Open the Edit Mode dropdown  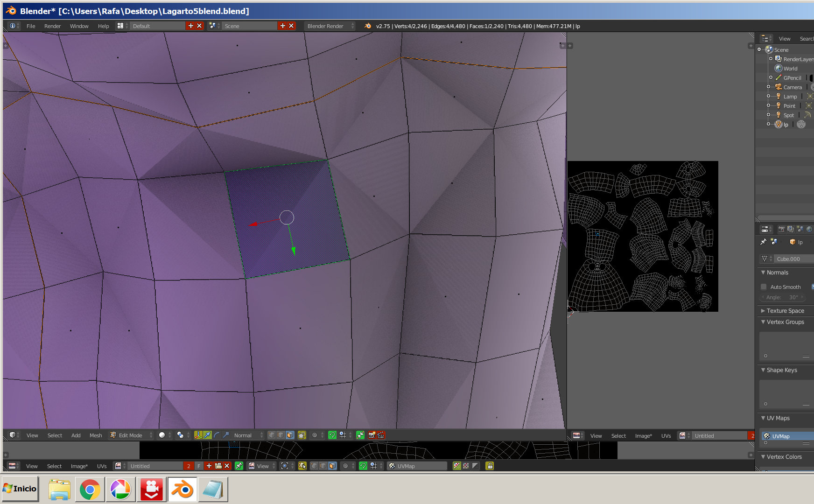131,435
